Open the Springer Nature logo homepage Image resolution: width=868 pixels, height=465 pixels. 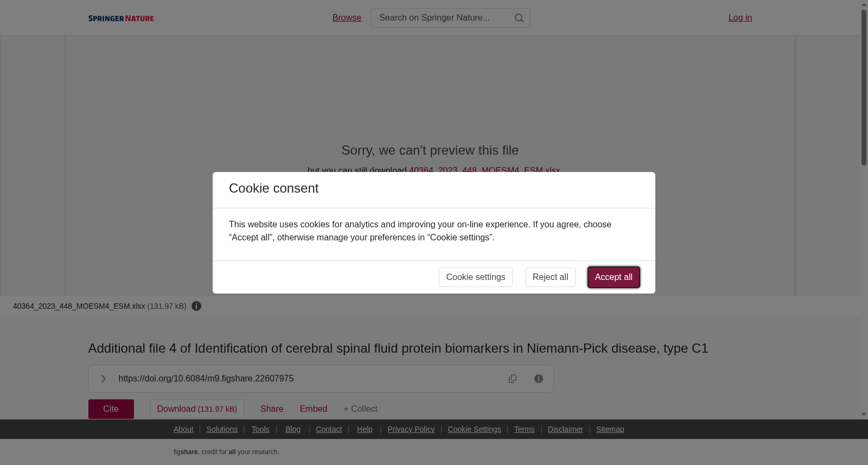click(121, 18)
